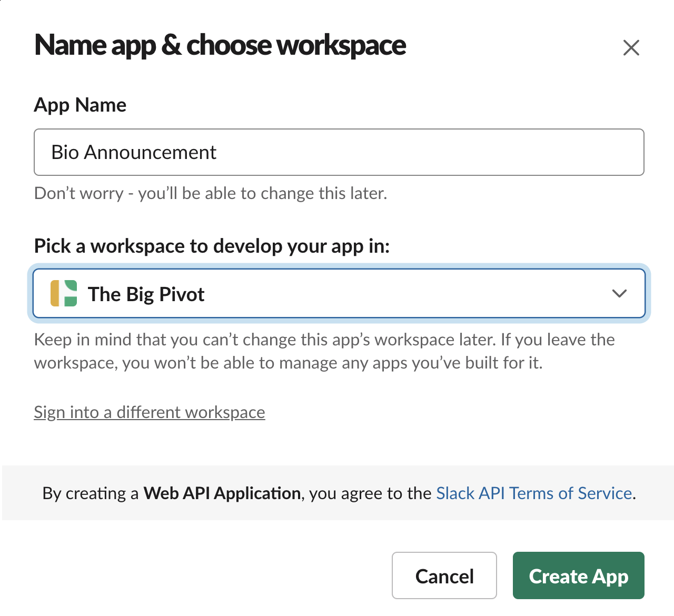The image size is (674, 616).
Task: Click the green Create App button
Action: tap(578, 575)
